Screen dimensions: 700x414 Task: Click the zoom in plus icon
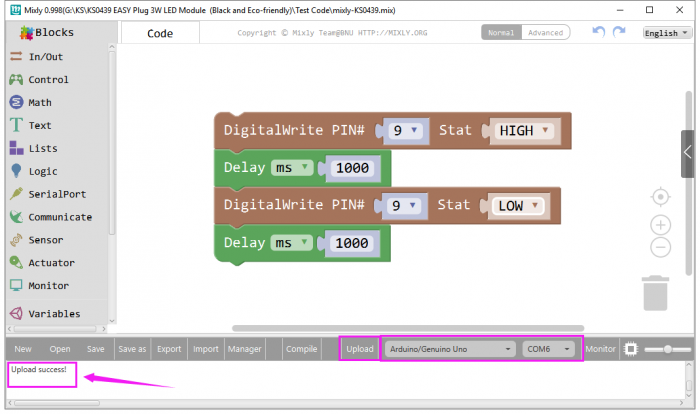point(659,225)
